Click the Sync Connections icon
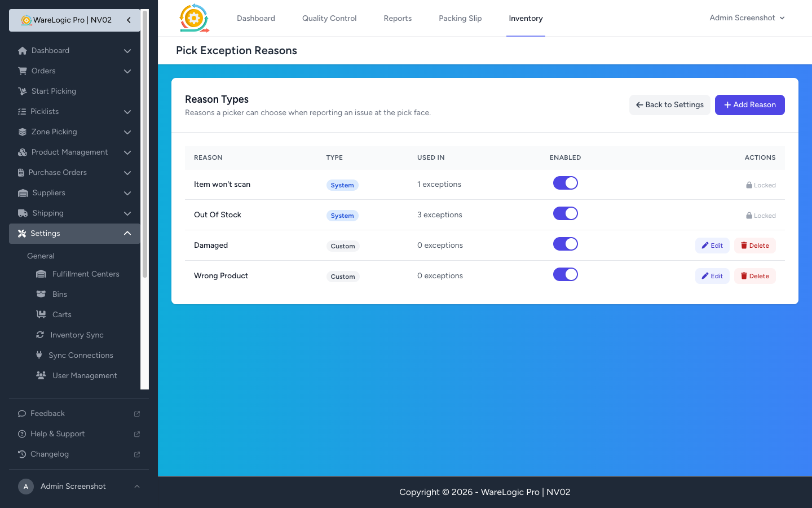812x508 pixels. [x=38, y=355]
